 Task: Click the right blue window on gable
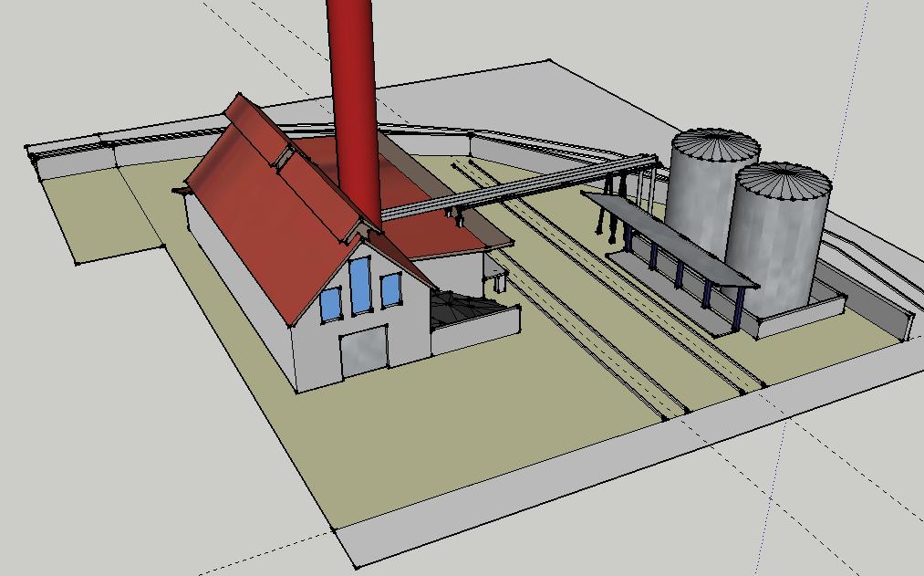(390, 289)
